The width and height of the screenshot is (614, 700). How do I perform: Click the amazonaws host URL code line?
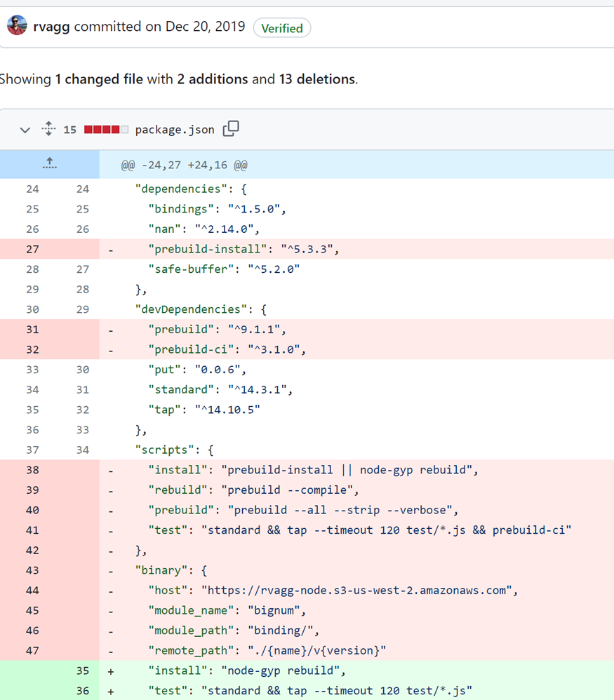tap(333, 591)
